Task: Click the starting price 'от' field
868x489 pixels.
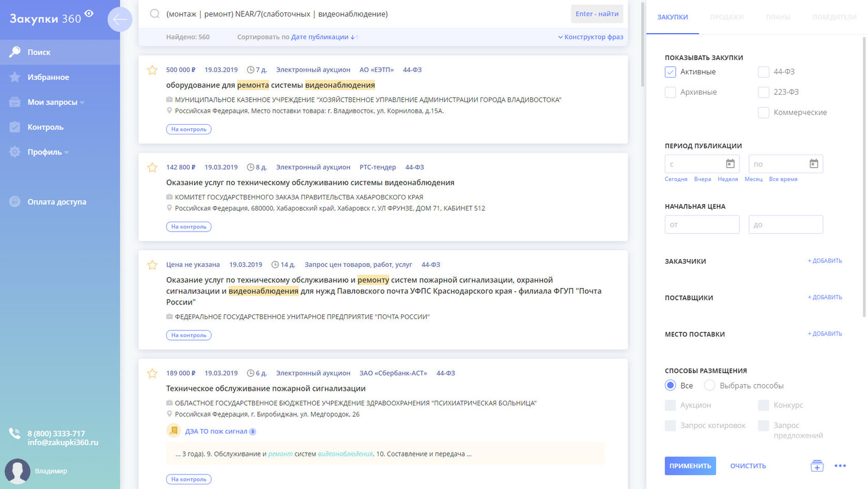Action: click(x=702, y=225)
